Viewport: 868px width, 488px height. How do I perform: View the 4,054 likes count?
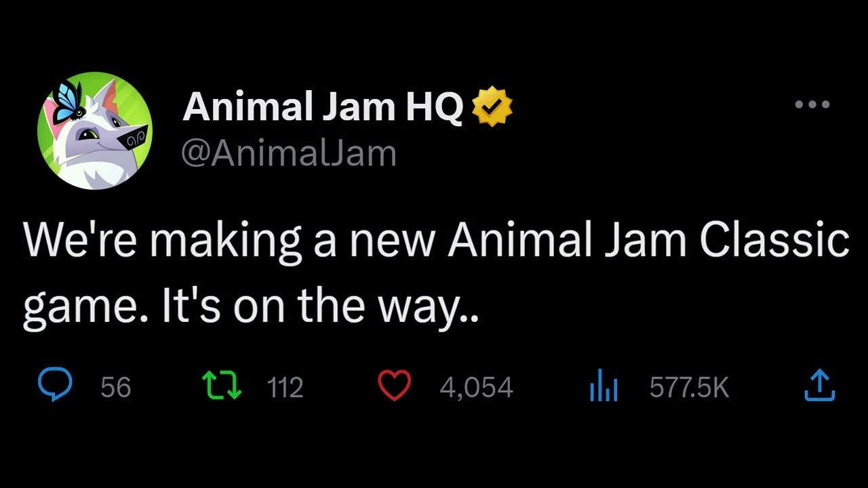click(475, 386)
